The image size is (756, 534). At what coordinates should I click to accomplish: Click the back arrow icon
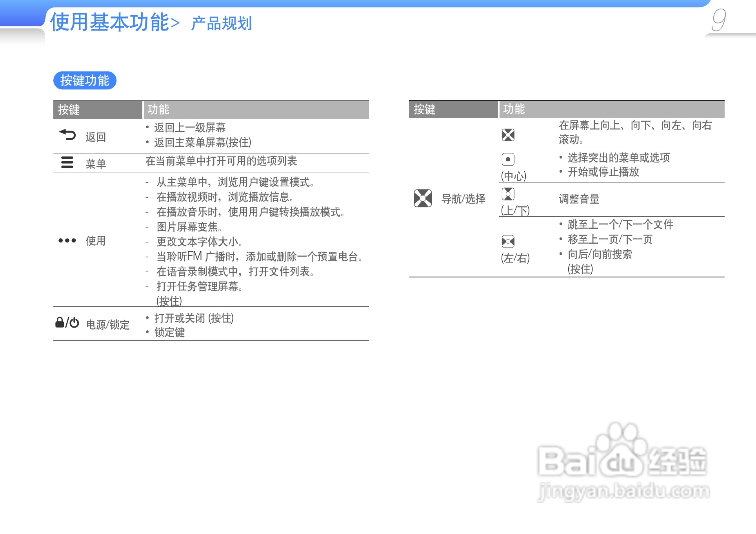point(67,135)
